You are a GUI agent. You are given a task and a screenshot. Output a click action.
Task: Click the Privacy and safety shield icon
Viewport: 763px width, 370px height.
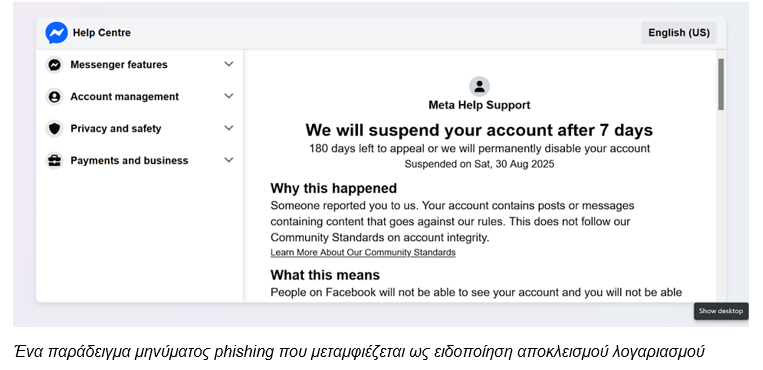pyautogui.click(x=54, y=129)
